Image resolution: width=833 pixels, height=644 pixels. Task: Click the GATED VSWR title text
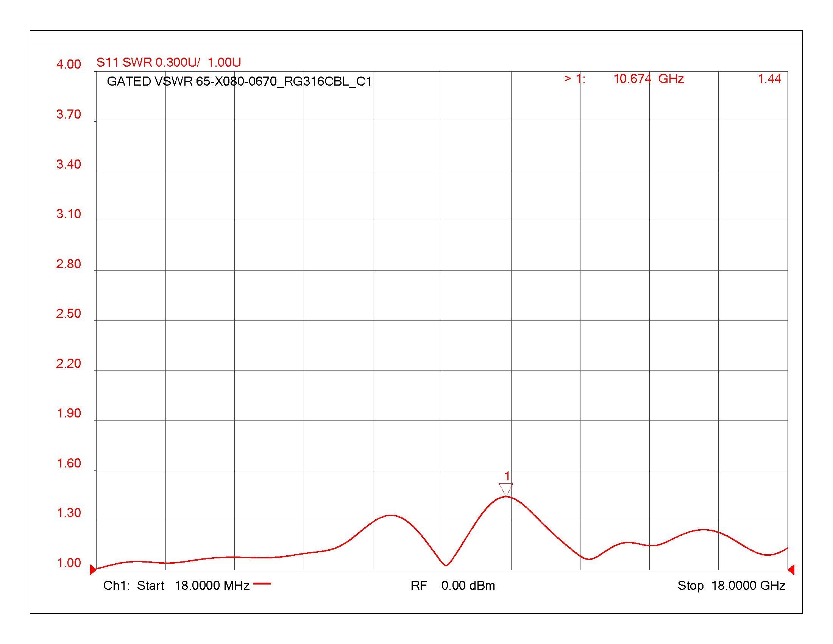coord(239,81)
